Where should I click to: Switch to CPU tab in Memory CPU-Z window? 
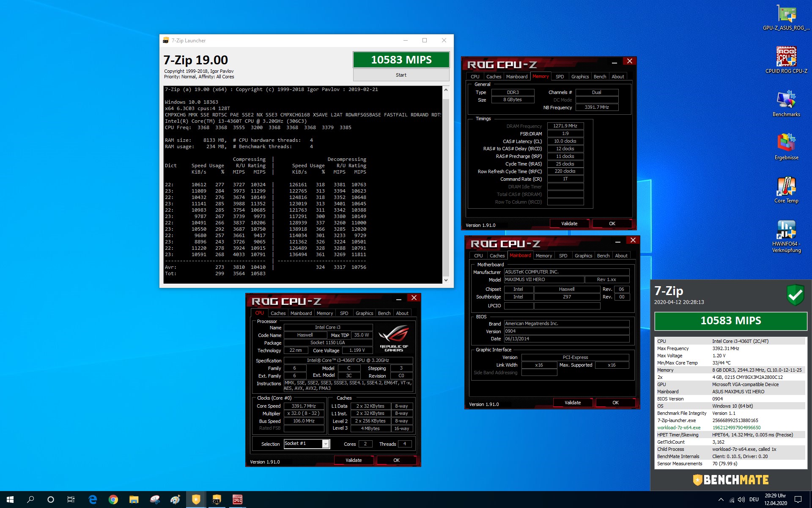[475, 77]
